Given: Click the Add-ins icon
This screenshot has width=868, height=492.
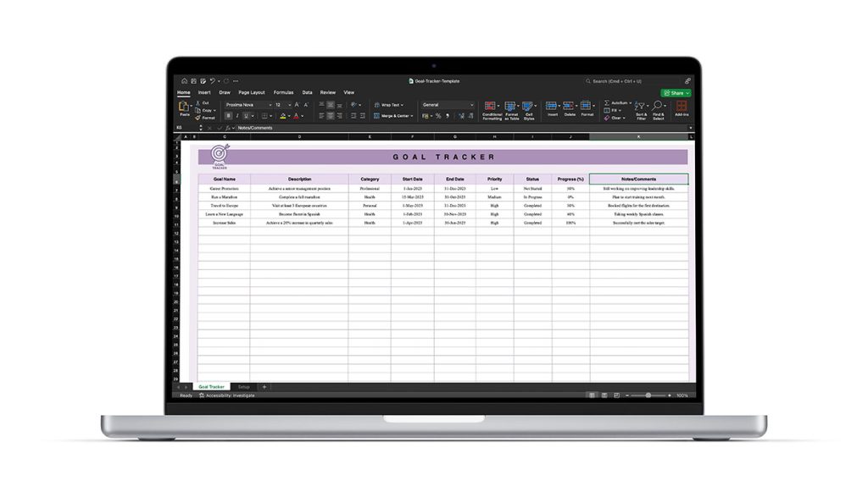Looking at the screenshot, I should (682, 107).
